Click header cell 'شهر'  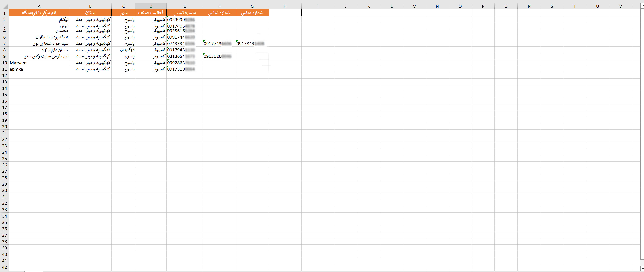[124, 13]
